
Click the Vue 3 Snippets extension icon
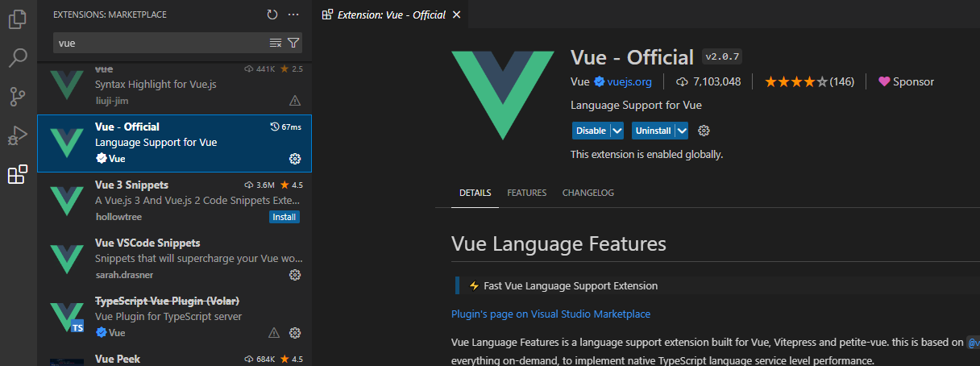pos(66,201)
